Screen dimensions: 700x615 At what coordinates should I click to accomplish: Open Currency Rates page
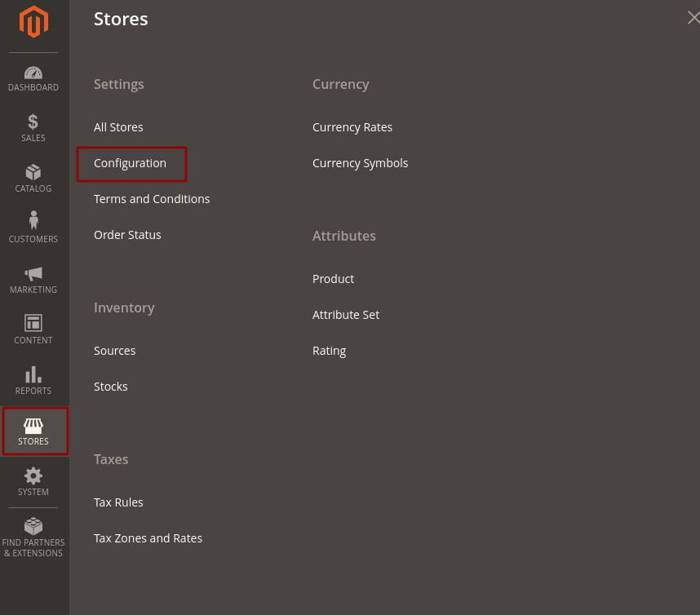pyautogui.click(x=352, y=127)
